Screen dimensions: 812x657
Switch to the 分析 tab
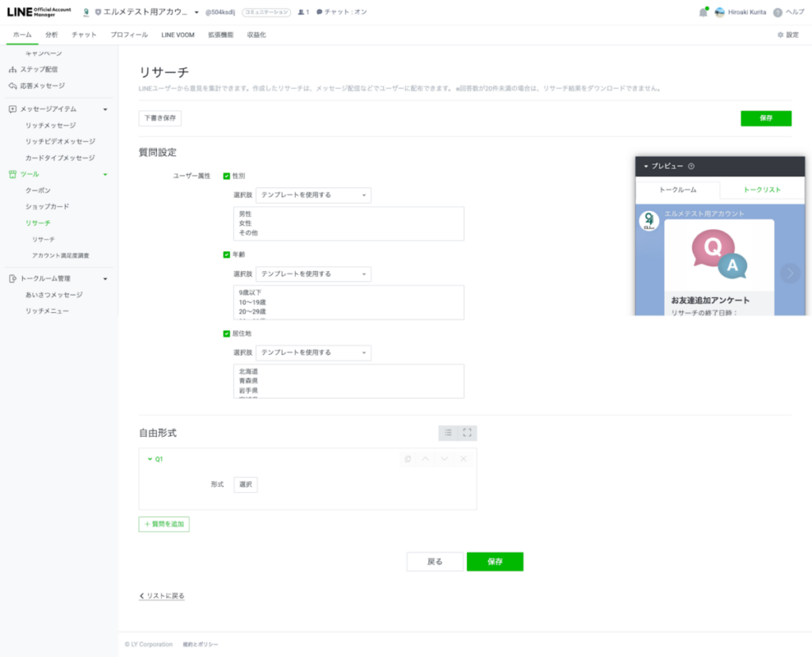pyautogui.click(x=52, y=35)
